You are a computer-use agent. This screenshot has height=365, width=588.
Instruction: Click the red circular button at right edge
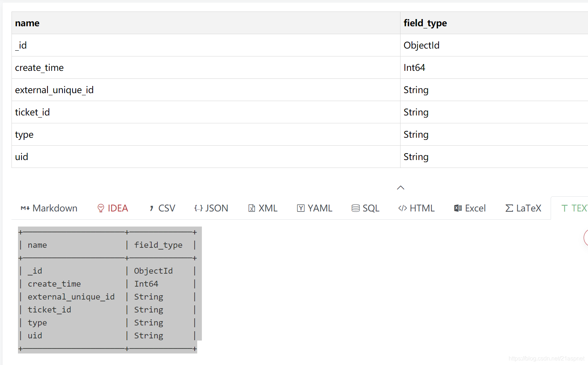[586, 237]
